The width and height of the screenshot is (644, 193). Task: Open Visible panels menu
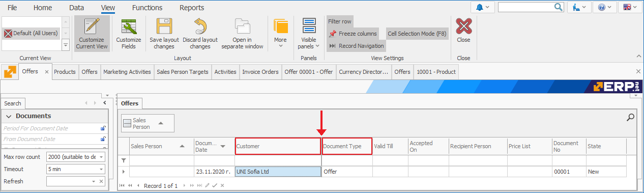click(308, 34)
